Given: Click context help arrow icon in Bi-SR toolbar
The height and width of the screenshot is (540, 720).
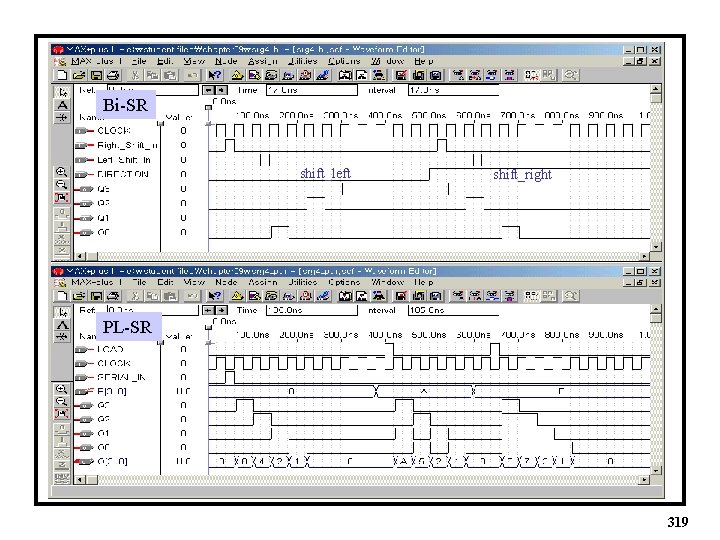Looking at the screenshot, I should 214,75.
